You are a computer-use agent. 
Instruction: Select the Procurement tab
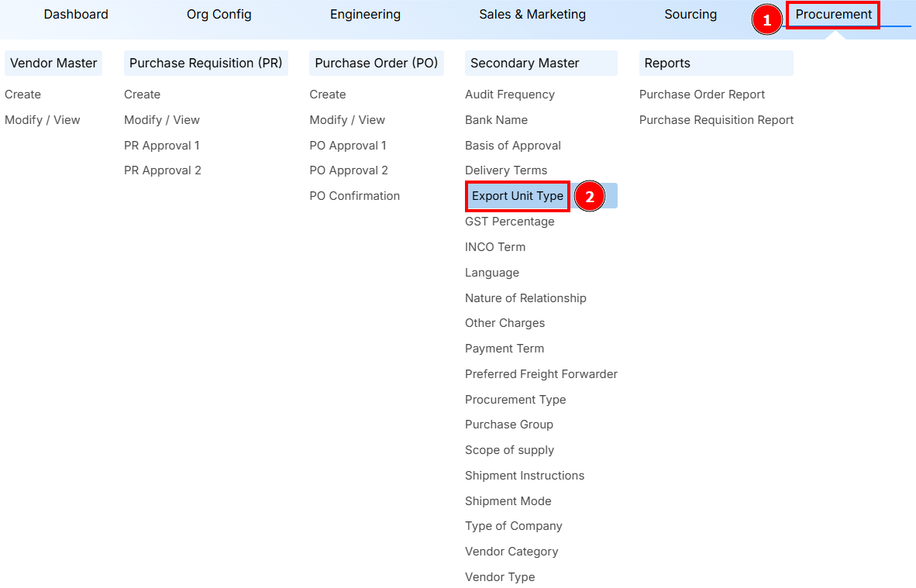tap(832, 14)
